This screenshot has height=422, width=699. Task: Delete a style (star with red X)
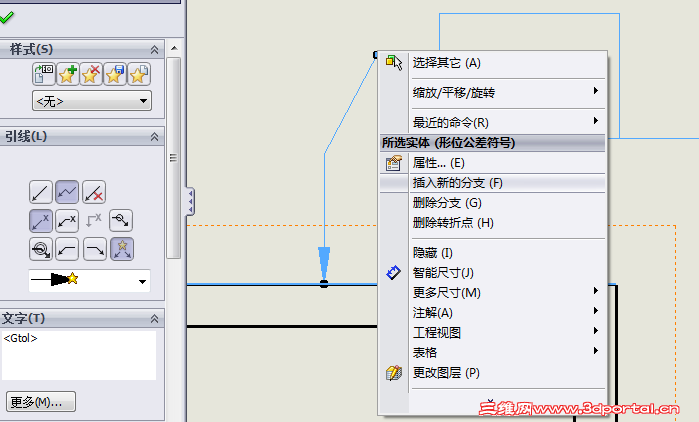(x=91, y=74)
